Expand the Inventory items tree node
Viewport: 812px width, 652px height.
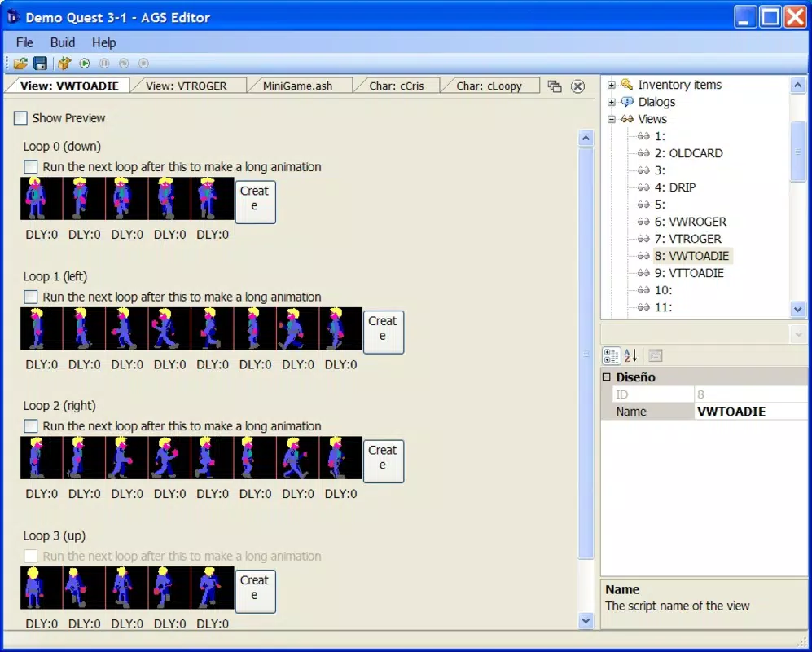tap(612, 85)
